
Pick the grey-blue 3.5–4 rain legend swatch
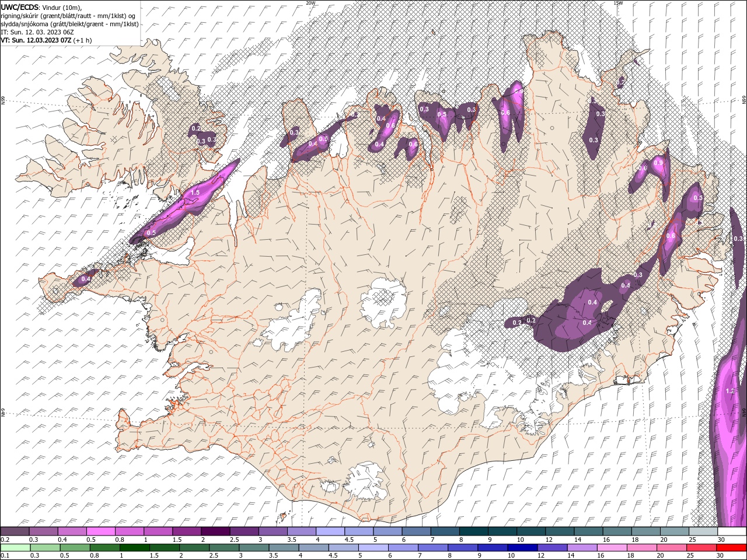pos(283,548)
